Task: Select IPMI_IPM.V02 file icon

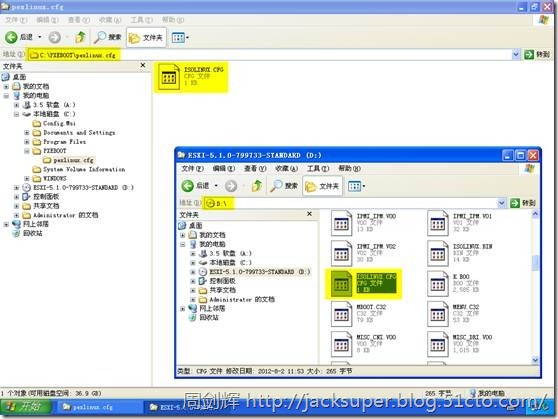Action: 341,253
